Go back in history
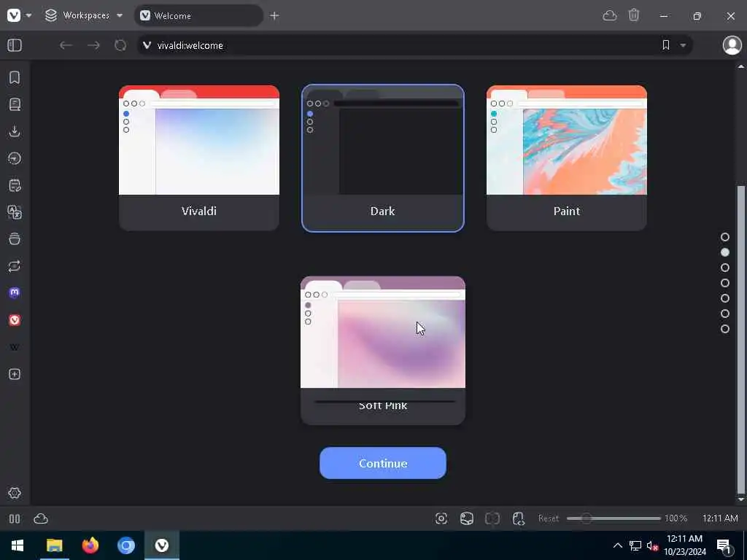 click(66, 45)
